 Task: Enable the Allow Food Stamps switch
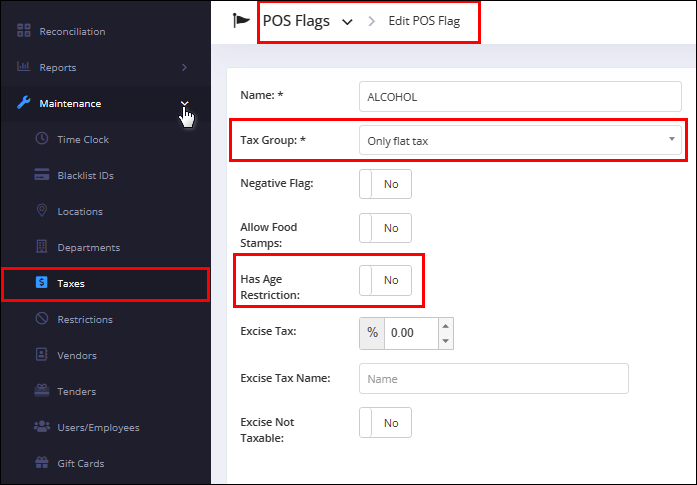tap(385, 228)
